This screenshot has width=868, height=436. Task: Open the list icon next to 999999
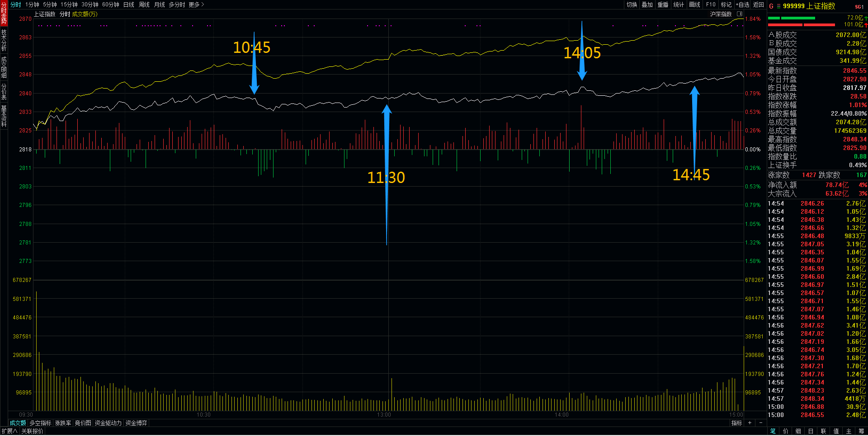pos(778,6)
